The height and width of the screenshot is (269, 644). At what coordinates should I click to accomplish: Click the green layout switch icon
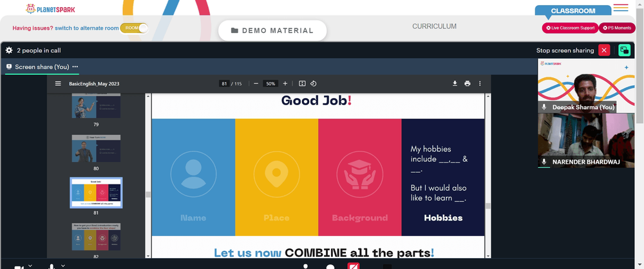624,50
